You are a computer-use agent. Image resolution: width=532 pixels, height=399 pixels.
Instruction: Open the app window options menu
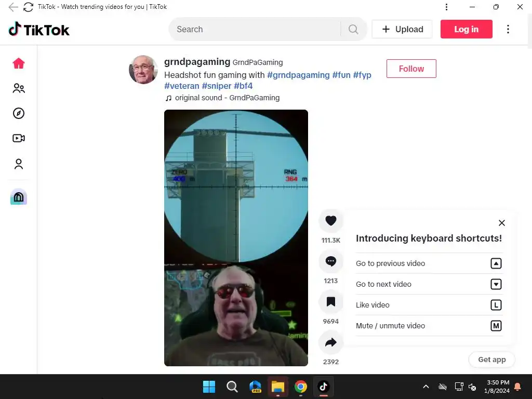446,7
